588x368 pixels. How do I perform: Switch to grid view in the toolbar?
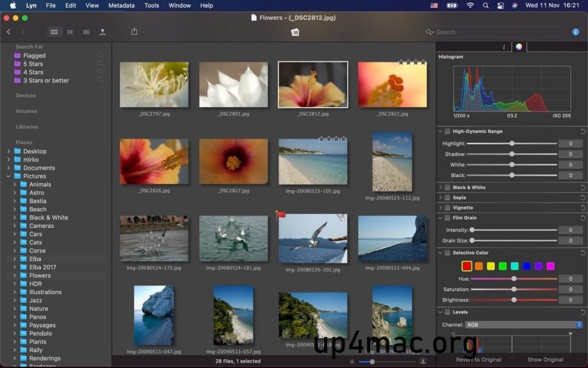click(55, 32)
